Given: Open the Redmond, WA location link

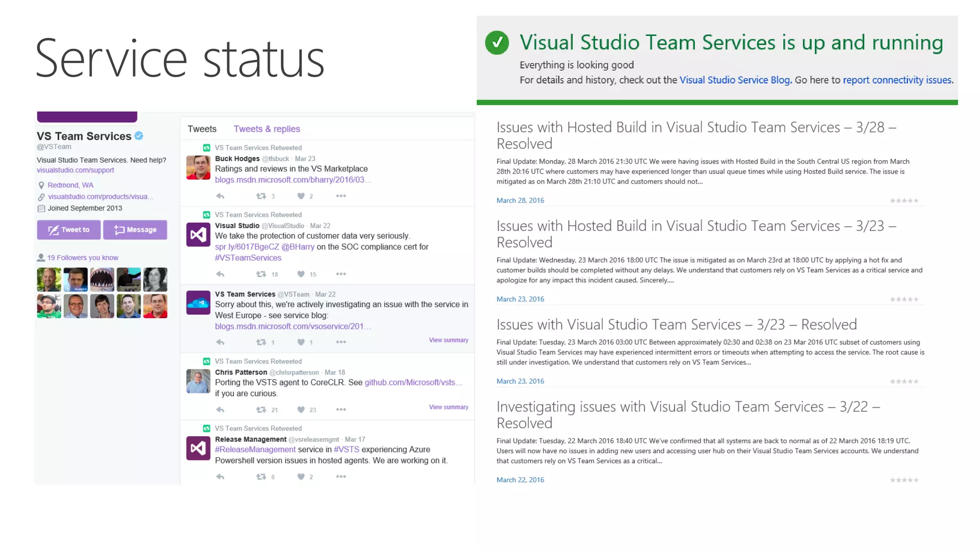Looking at the screenshot, I should [70, 185].
